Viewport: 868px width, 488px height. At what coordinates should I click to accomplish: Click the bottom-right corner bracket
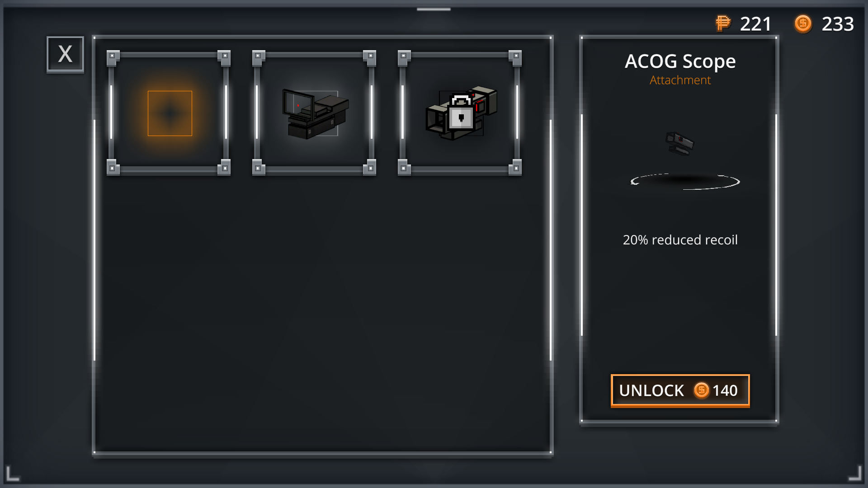855,473
